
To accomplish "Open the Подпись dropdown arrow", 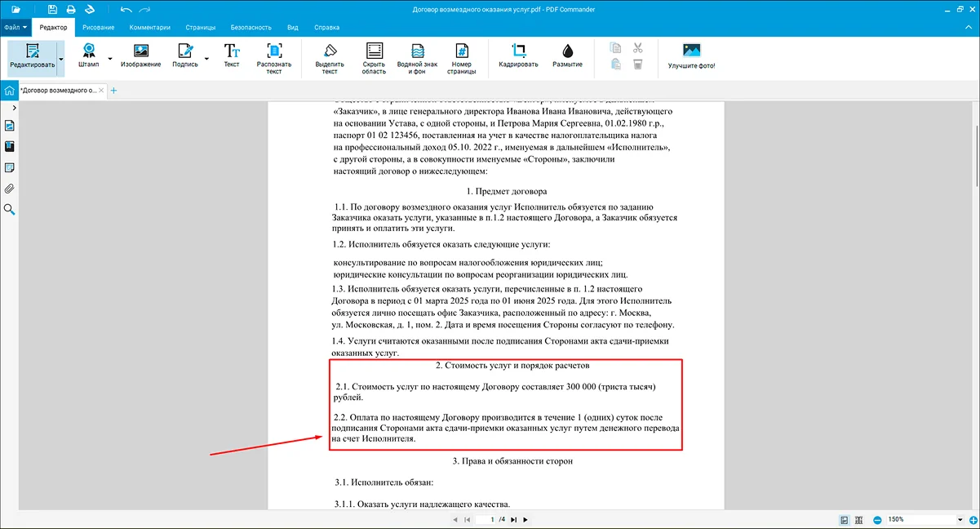I will point(206,59).
